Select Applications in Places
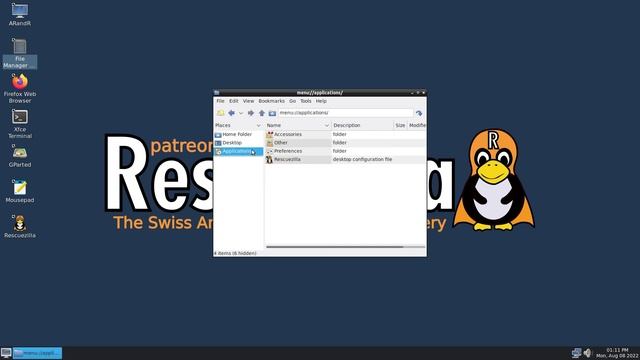This screenshot has width=640, height=360. [238, 151]
